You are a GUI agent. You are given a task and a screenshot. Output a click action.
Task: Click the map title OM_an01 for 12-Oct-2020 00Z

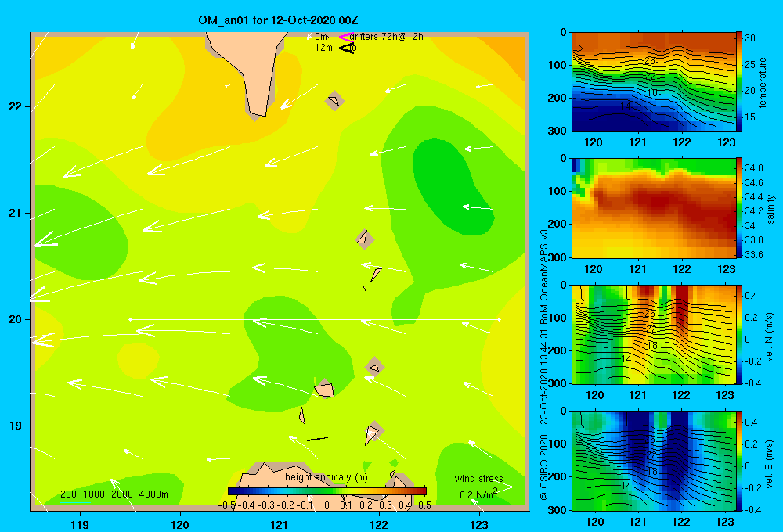[278, 20]
